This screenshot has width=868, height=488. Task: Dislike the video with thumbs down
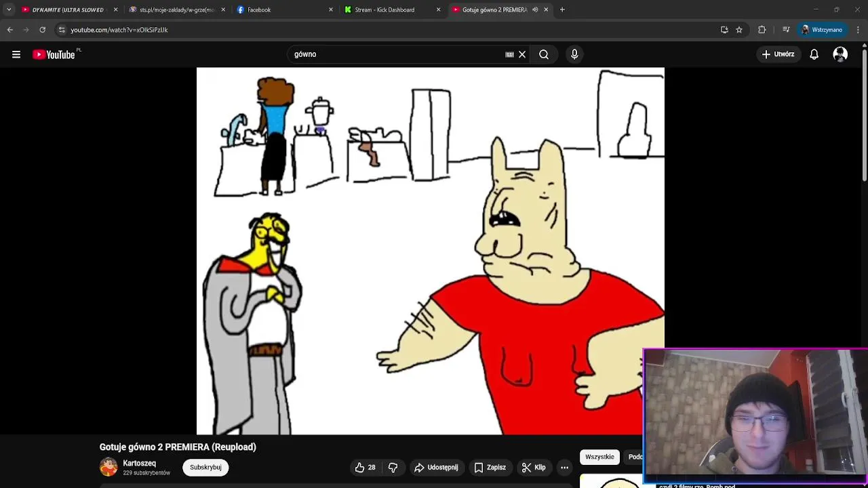click(393, 467)
